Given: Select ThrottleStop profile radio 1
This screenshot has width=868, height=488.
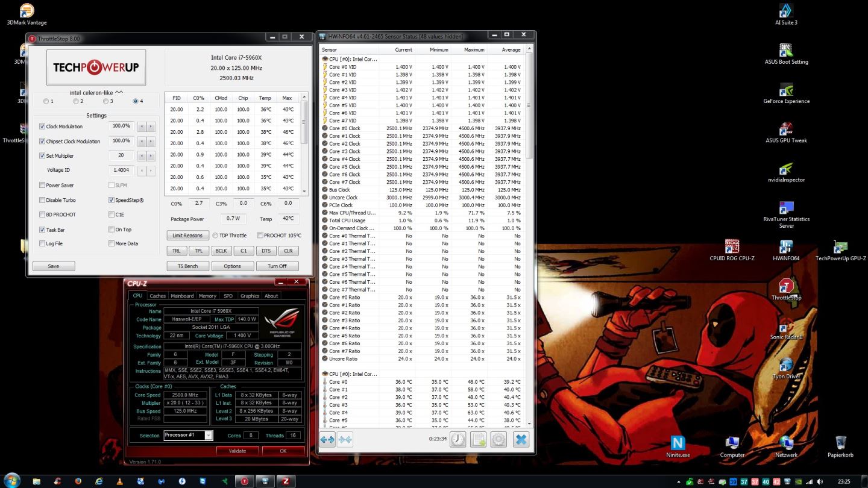Looking at the screenshot, I should click(46, 101).
